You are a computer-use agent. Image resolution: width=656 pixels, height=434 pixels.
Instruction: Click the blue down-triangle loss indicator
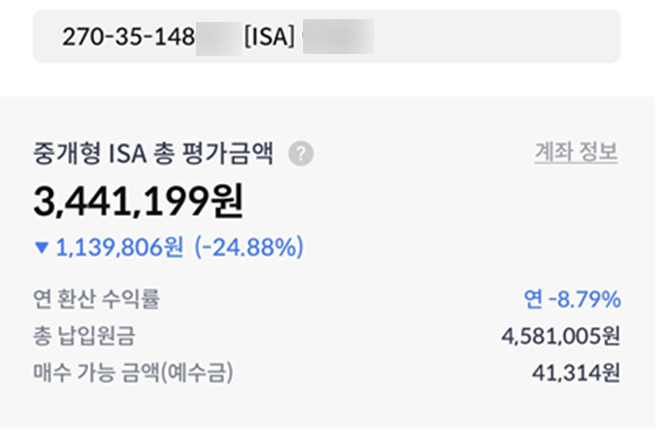pyautogui.click(x=40, y=246)
